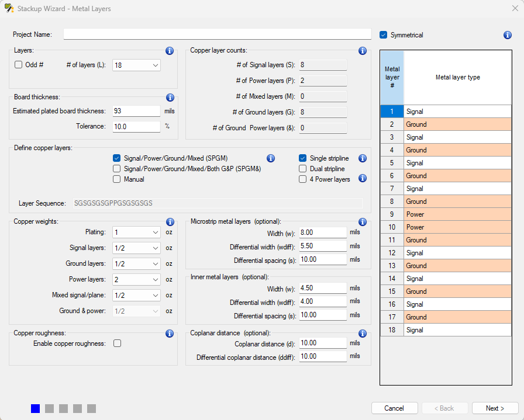The image size is (524, 420).
Task: Click the Next > button
Action: [x=495, y=408]
